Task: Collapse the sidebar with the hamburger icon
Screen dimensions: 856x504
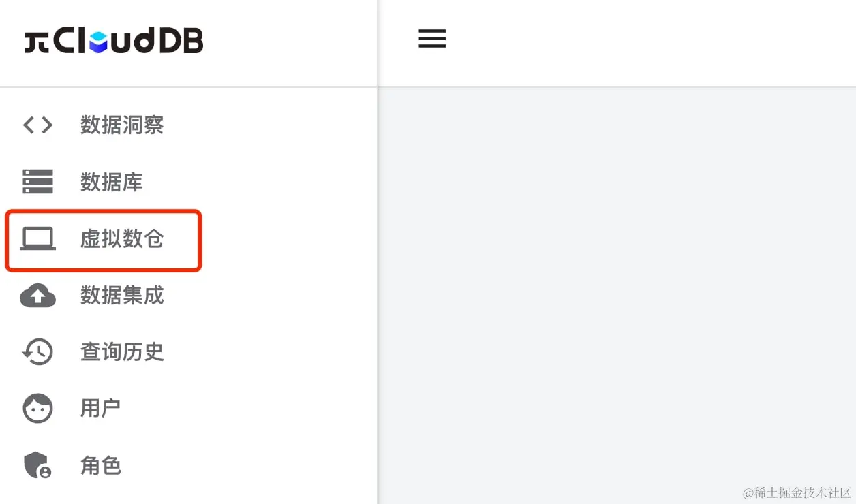Action: pos(432,39)
